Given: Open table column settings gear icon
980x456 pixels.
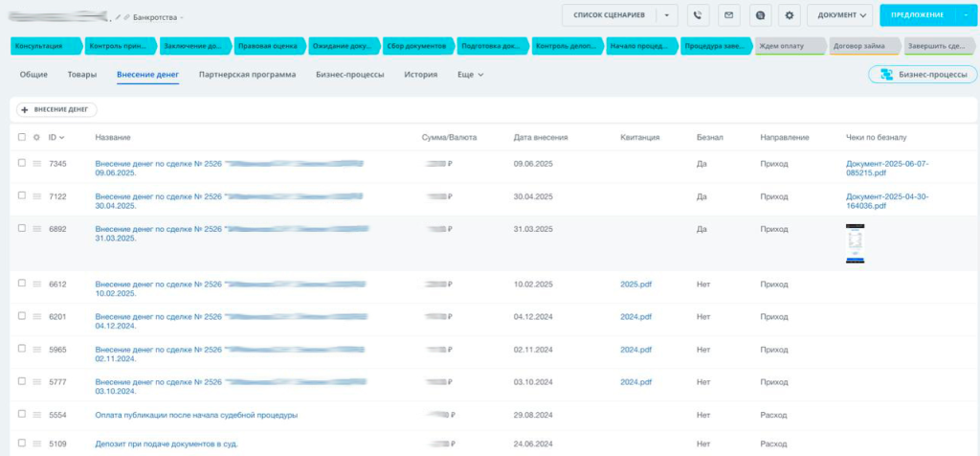Looking at the screenshot, I should point(36,137).
